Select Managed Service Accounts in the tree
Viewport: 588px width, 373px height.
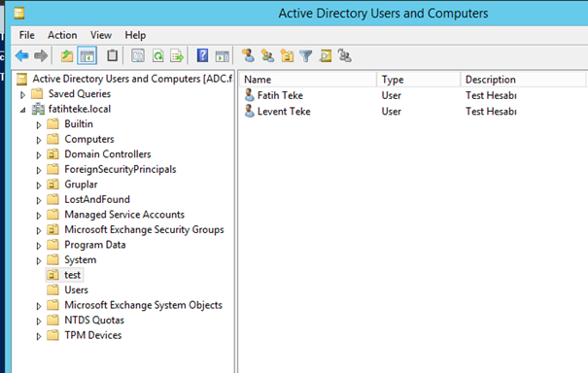124,215
